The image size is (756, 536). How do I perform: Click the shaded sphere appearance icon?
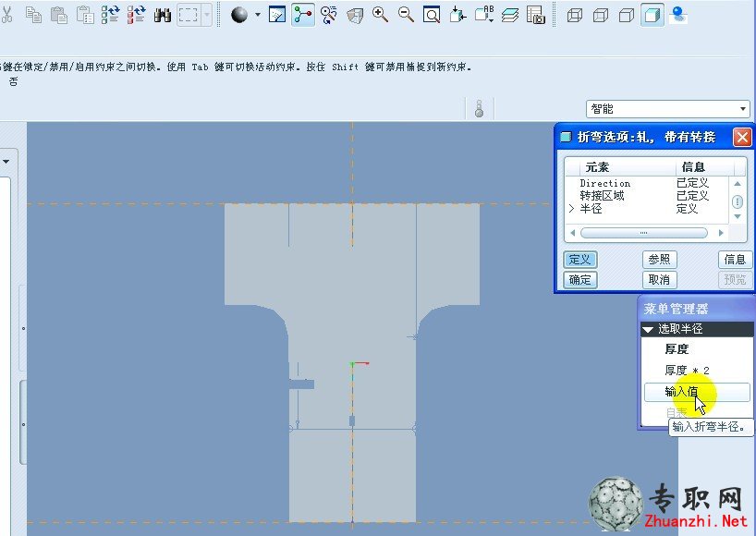click(239, 15)
